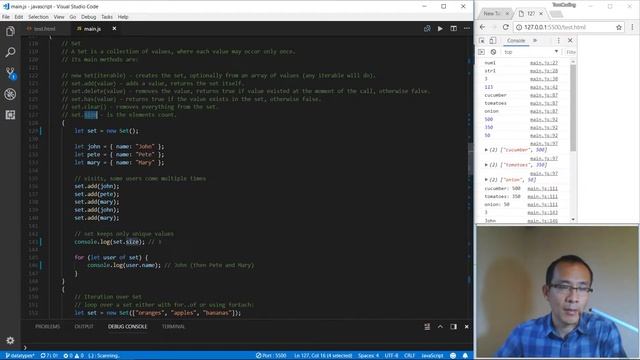
Task: Click the sync changes status bar item
Action: (49, 356)
